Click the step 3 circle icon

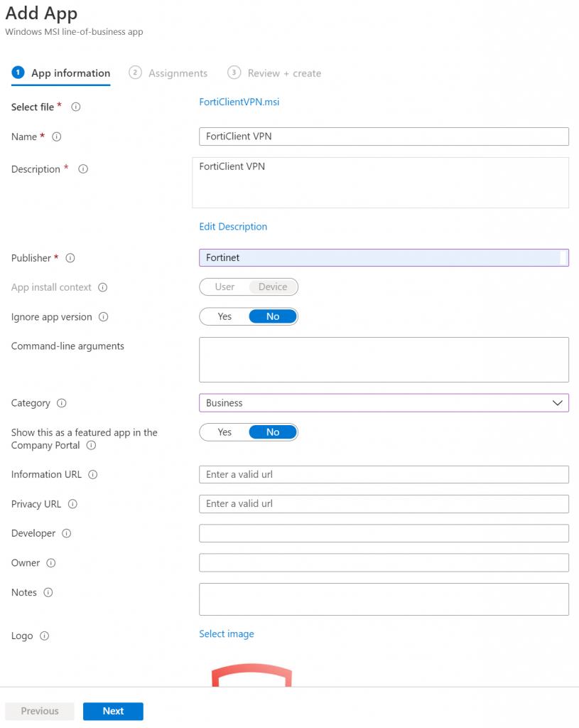tap(234, 73)
